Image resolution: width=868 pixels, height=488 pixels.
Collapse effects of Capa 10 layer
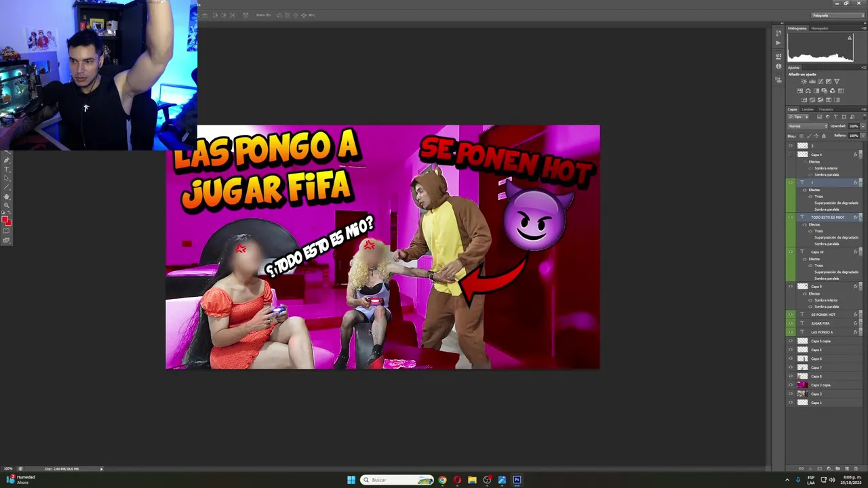(861, 251)
